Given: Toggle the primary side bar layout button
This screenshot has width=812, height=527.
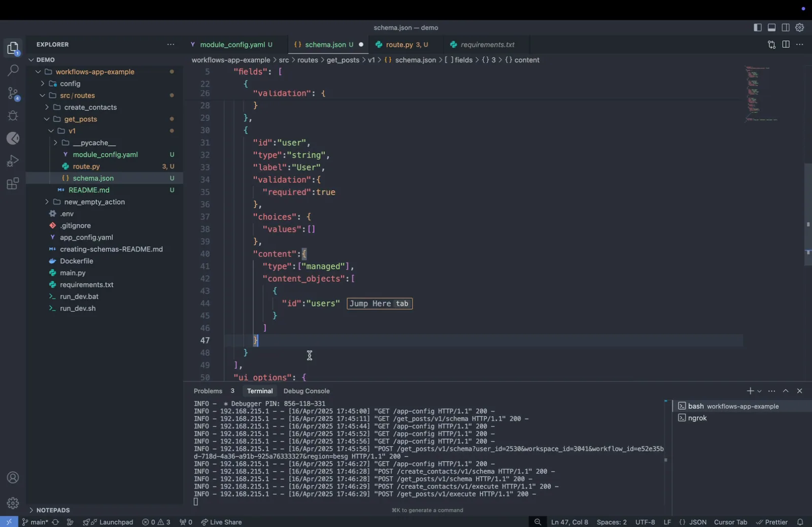Looking at the screenshot, I should click(x=758, y=28).
